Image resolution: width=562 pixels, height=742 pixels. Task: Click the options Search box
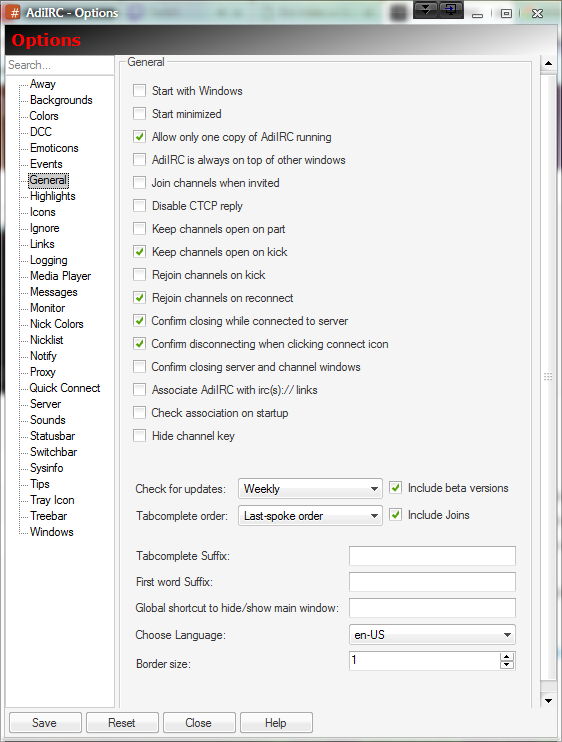(60, 65)
